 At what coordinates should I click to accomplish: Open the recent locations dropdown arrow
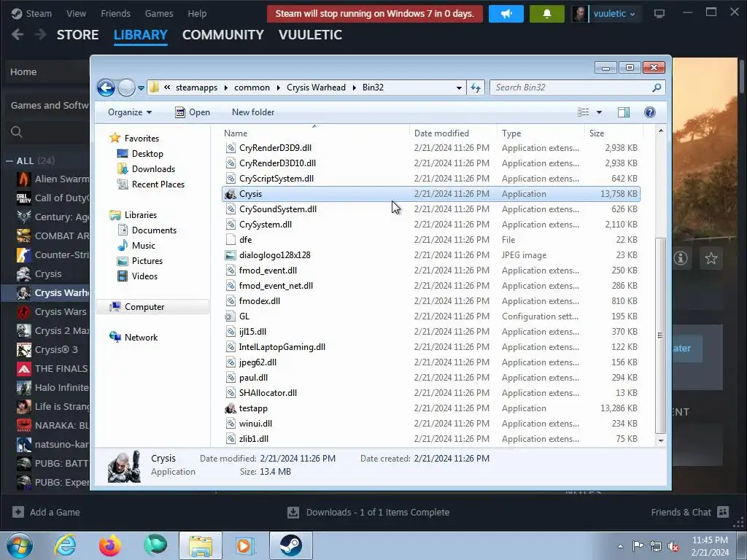tap(141, 88)
